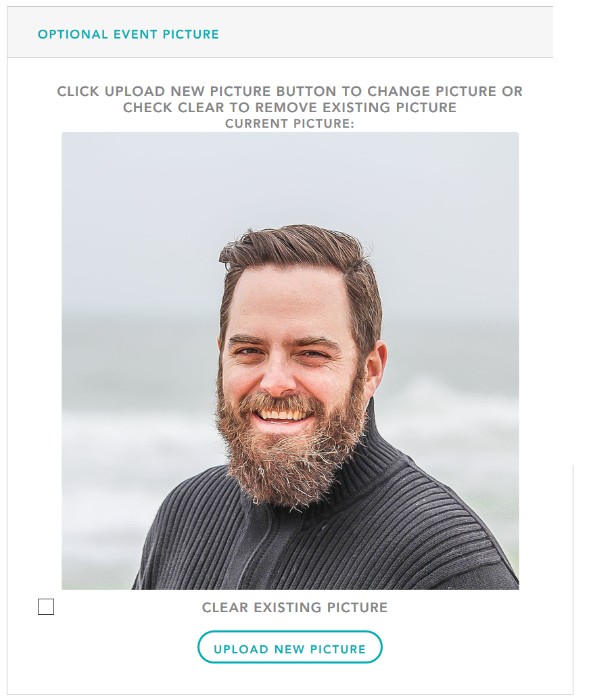Start uploading a replacement event picture
Image resolution: width=591 pixels, height=700 pixels.
click(x=290, y=647)
